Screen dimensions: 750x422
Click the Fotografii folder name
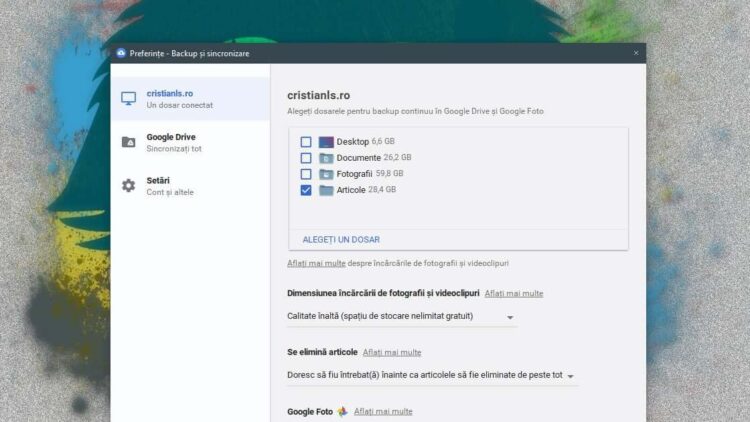pos(354,174)
